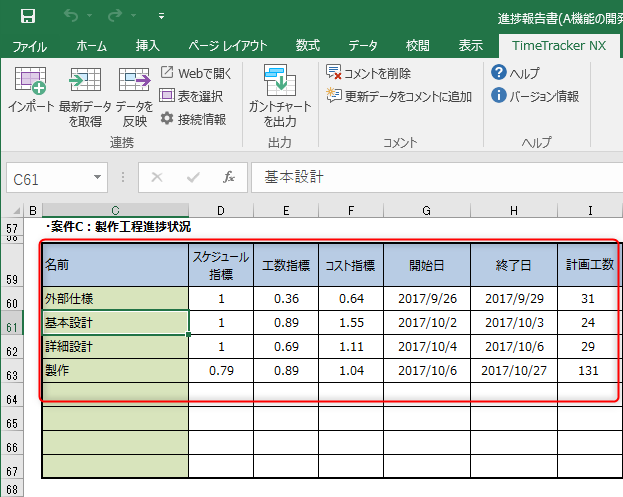623x497 pixels.
Task: Click コメントを削除 to delete comments
Action: (x=369, y=73)
